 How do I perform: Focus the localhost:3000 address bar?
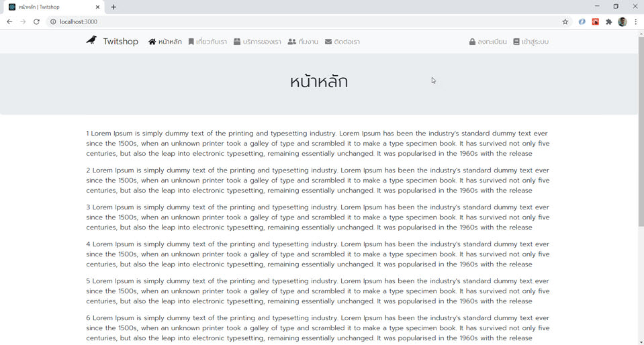[304, 21]
